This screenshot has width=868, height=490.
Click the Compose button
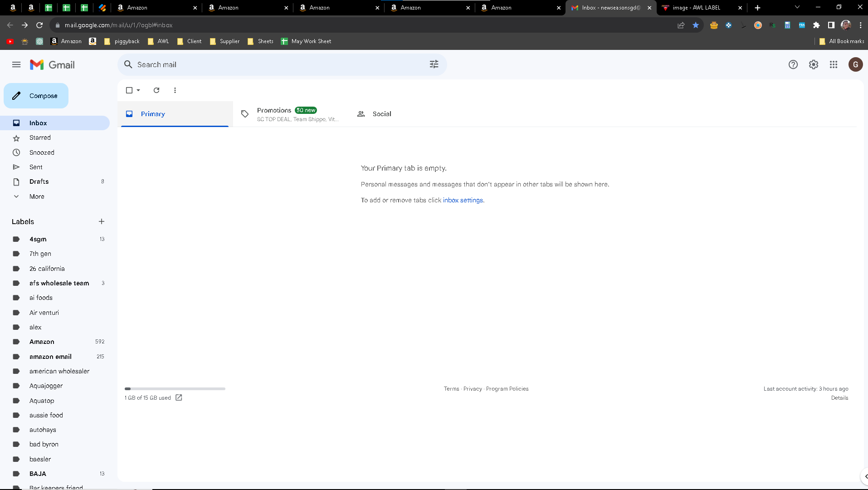36,96
